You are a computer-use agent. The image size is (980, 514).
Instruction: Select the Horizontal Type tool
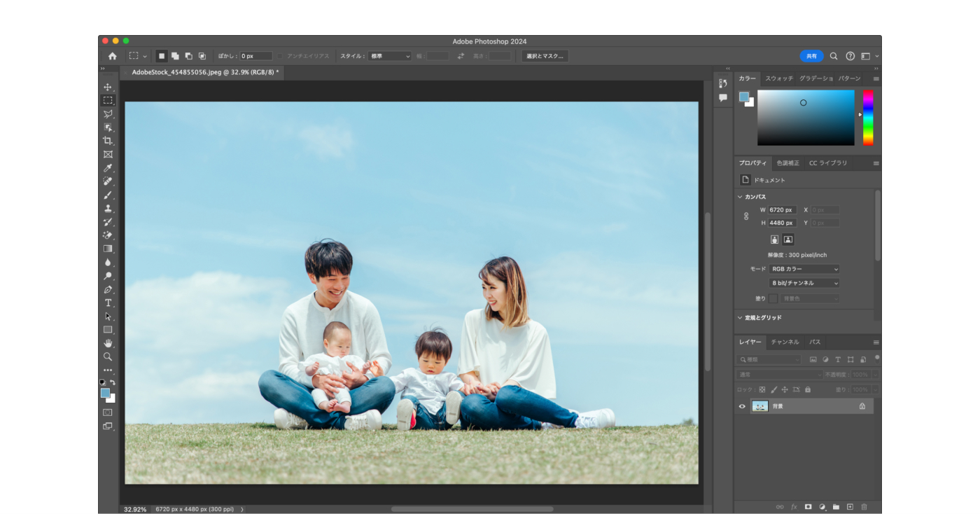pyautogui.click(x=108, y=303)
